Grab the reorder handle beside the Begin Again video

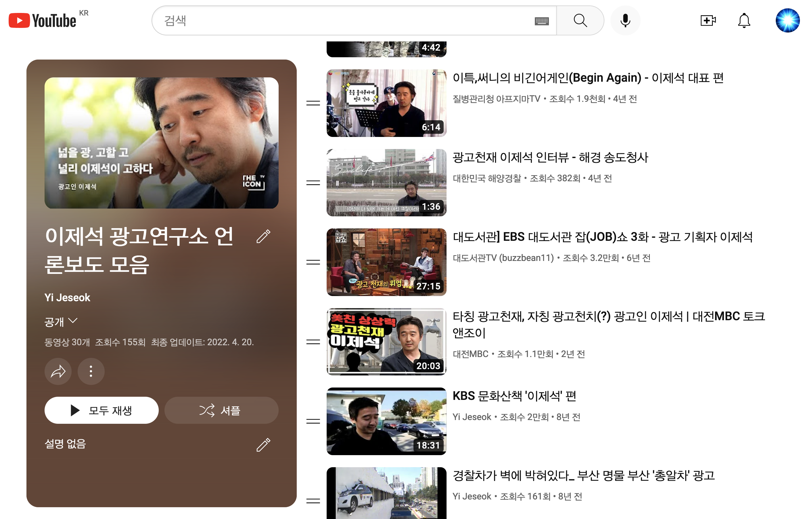point(313,103)
